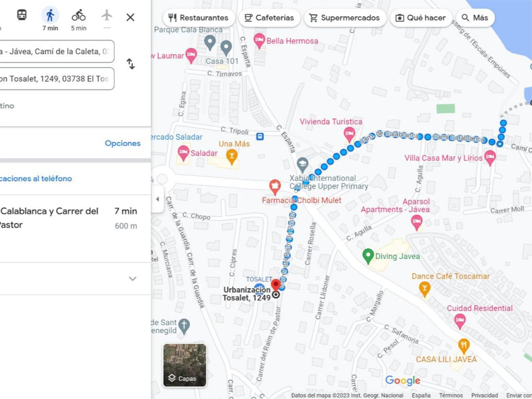Image resolution: width=532 pixels, height=399 pixels.
Task: Close the directions panel with X
Action: pos(130,17)
